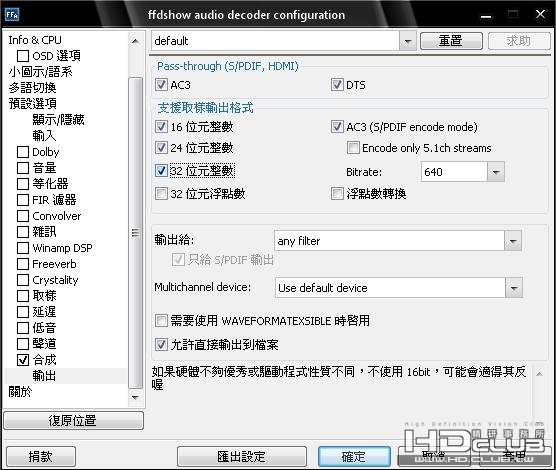Image resolution: width=556 pixels, height=470 pixels.
Task: Click the tree list scrollbar thumb
Action: 135,233
